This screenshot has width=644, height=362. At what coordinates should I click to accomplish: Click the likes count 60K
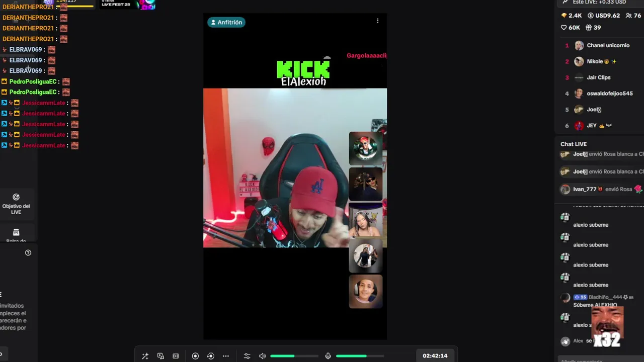point(571,28)
